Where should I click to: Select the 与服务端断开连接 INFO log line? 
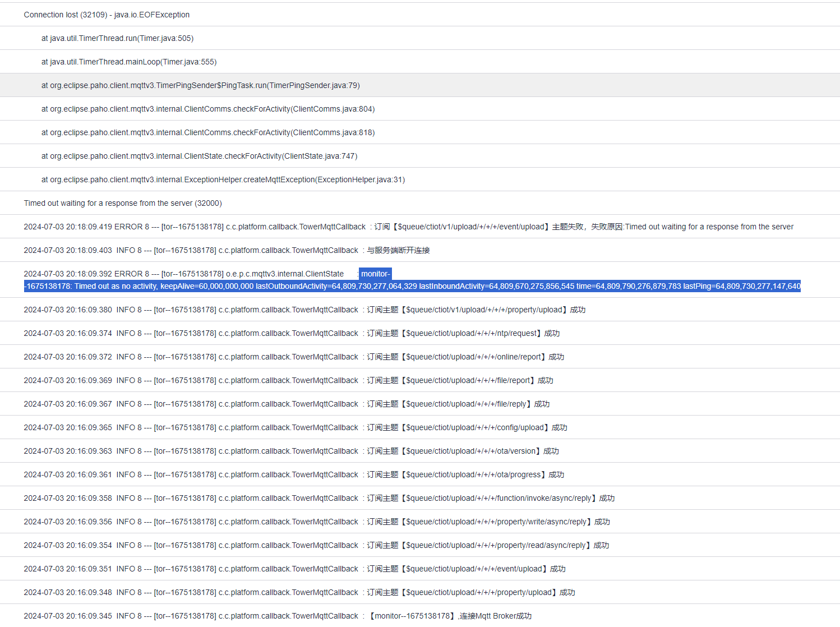coord(227,250)
